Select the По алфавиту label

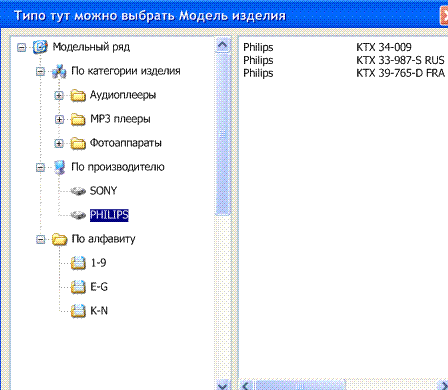(x=104, y=239)
